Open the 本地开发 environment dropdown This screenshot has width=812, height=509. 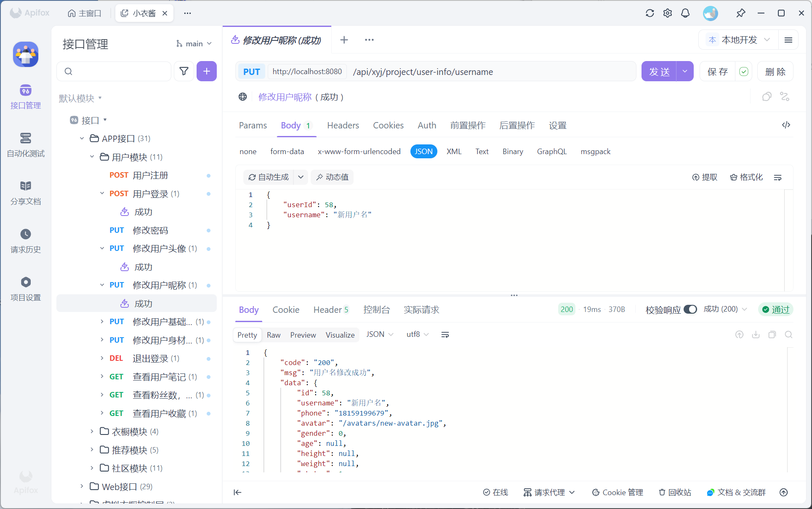click(x=740, y=40)
